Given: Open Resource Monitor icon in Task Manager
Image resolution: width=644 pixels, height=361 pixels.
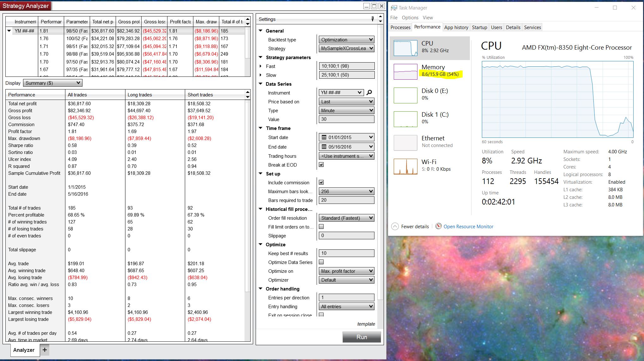Looking at the screenshot, I should point(438,226).
